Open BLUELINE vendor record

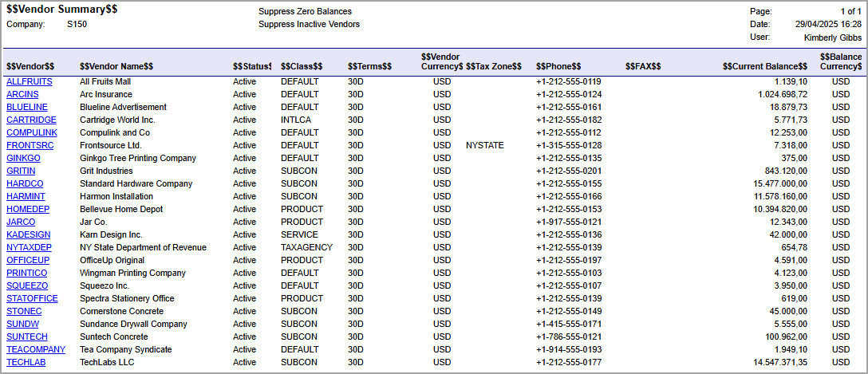pos(27,107)
